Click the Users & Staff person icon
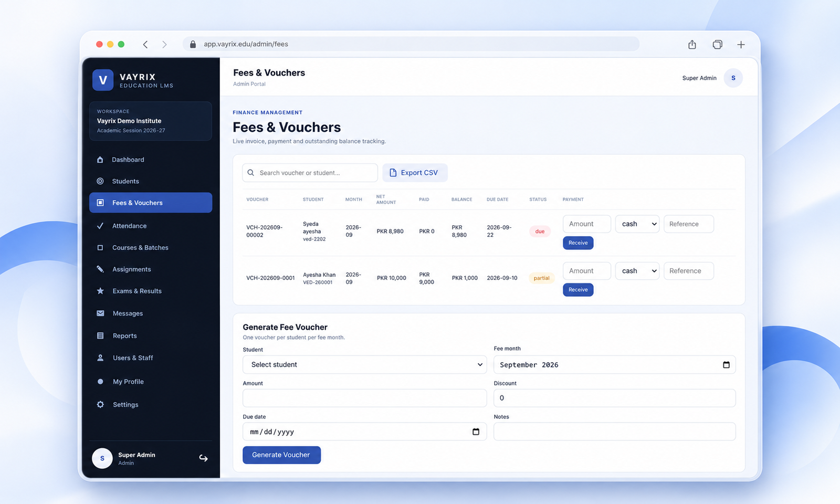This screenshot has width=840, height=504. (100, 358)
